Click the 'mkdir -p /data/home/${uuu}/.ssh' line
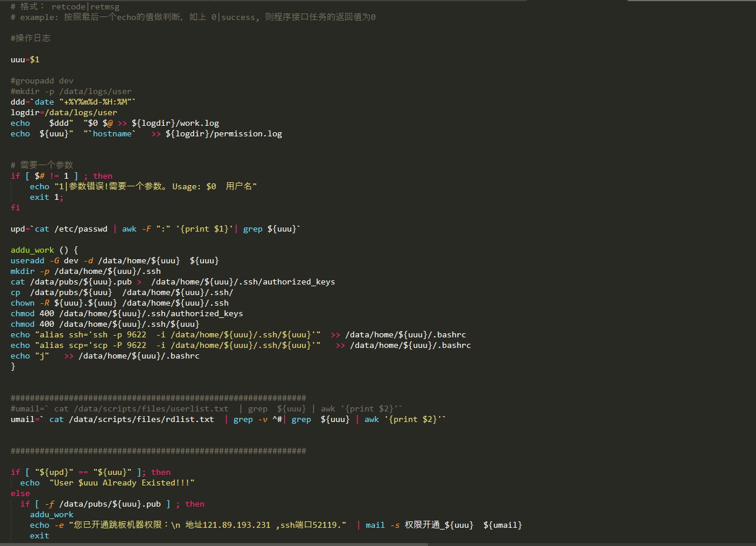756x546 pixels. tap(86, 271)
